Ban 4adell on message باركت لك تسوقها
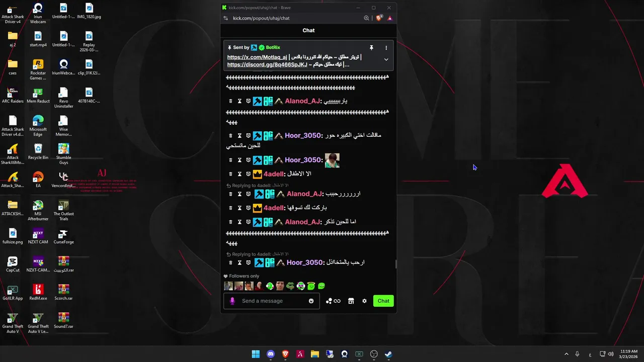 pos(248,208)
